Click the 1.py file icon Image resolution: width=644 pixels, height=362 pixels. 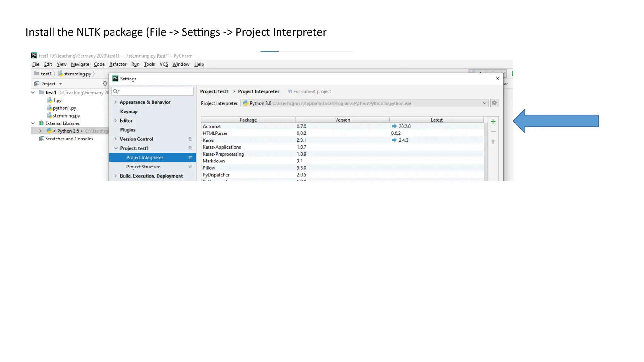(x=49, y=100)
